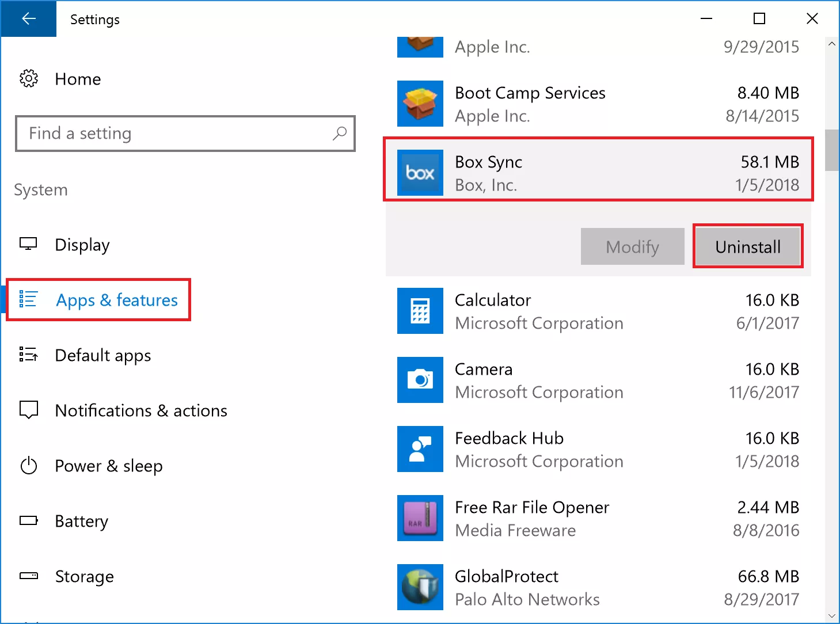Click the Box, Inc. publisher text
Viewport: 840px width, 624px height.
(x=486, y=185)
